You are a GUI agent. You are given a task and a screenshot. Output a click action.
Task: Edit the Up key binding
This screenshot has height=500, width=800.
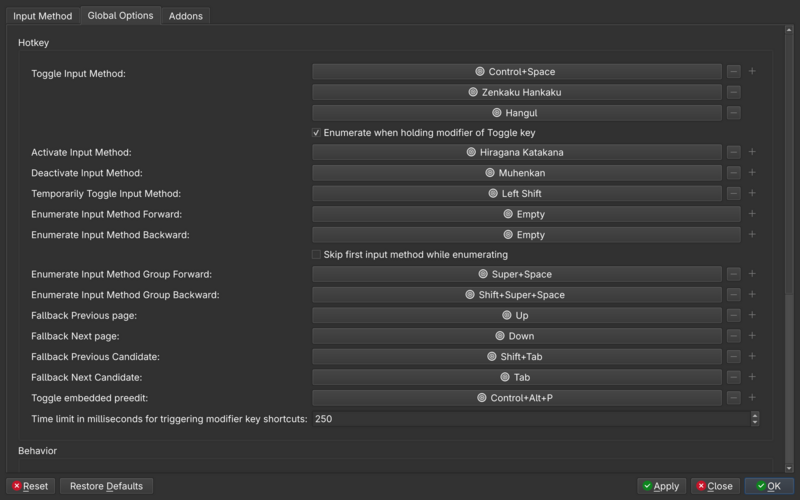click(517, 315)
